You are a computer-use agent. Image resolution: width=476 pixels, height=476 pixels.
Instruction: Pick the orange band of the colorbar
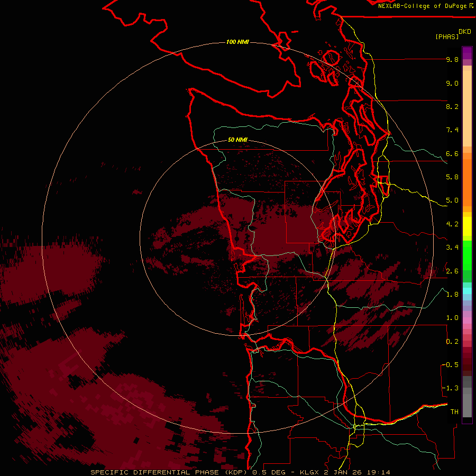467,183
